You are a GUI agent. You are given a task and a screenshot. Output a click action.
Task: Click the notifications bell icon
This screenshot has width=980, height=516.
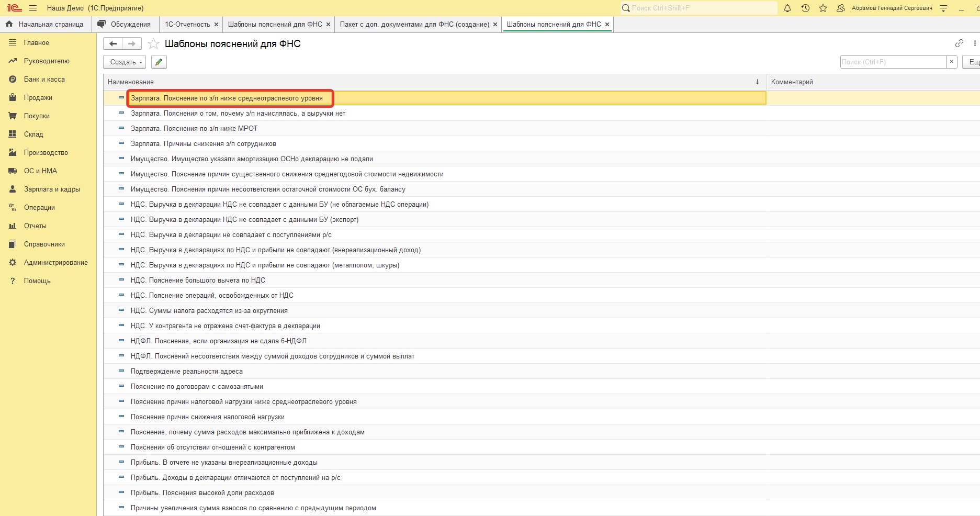tap(787, 8)
